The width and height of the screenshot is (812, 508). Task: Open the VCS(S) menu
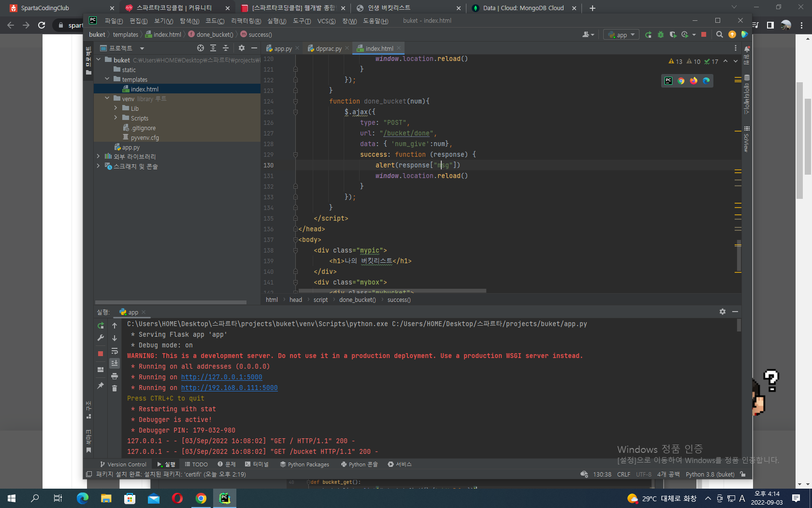tap(326, 21)
